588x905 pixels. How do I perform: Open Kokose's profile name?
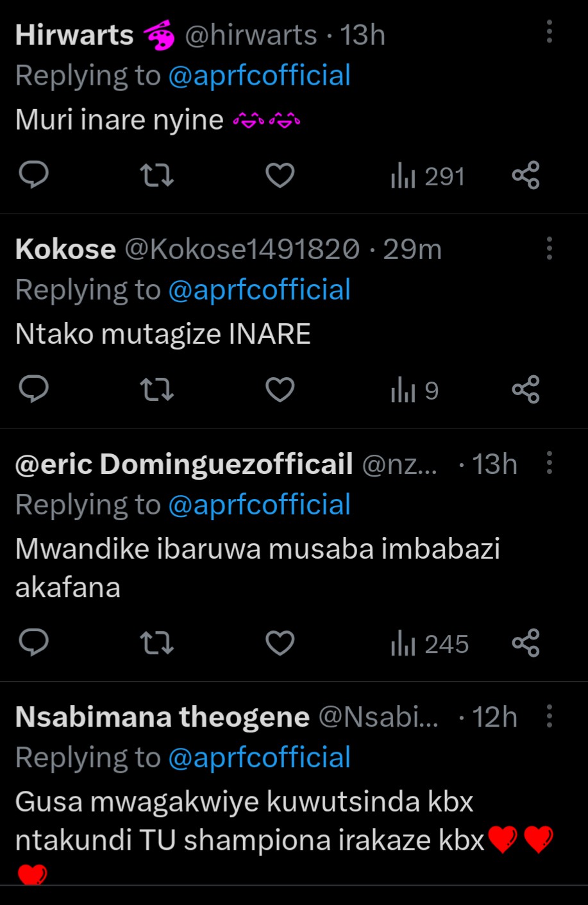pyautogui.click(x=65, y=249)
